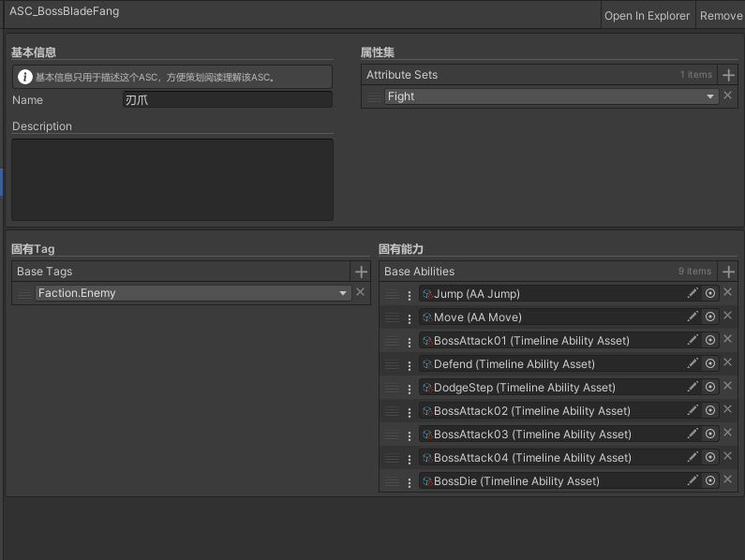The height and width of the screenshot is (560, 745).
Task: Click the pencil edit icon for Jump ability
Action: click(x=693, y=293)
